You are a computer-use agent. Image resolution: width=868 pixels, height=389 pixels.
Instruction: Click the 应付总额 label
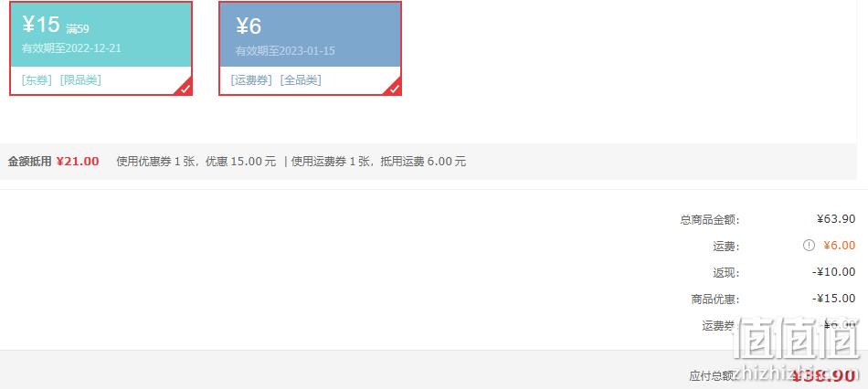click(712, 376)
